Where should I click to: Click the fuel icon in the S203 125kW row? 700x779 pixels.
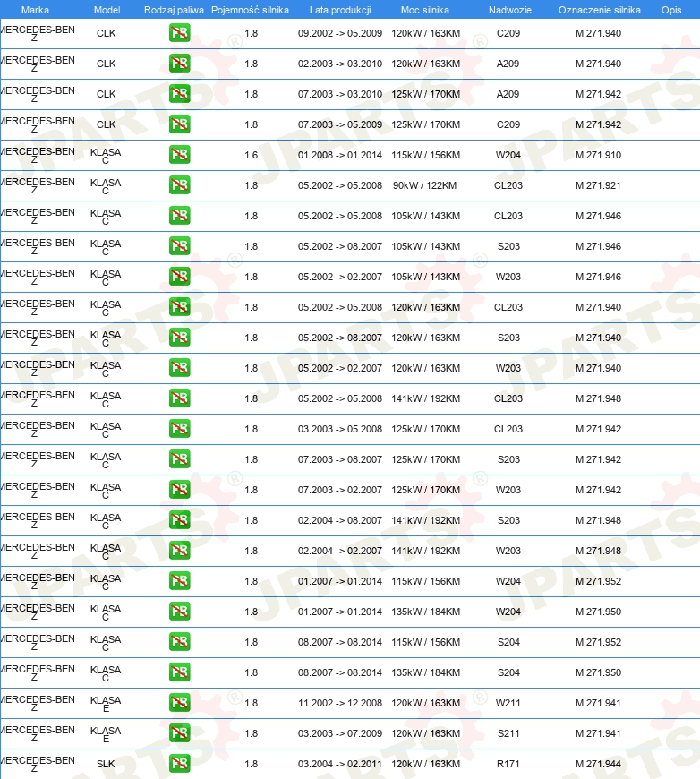179,459
